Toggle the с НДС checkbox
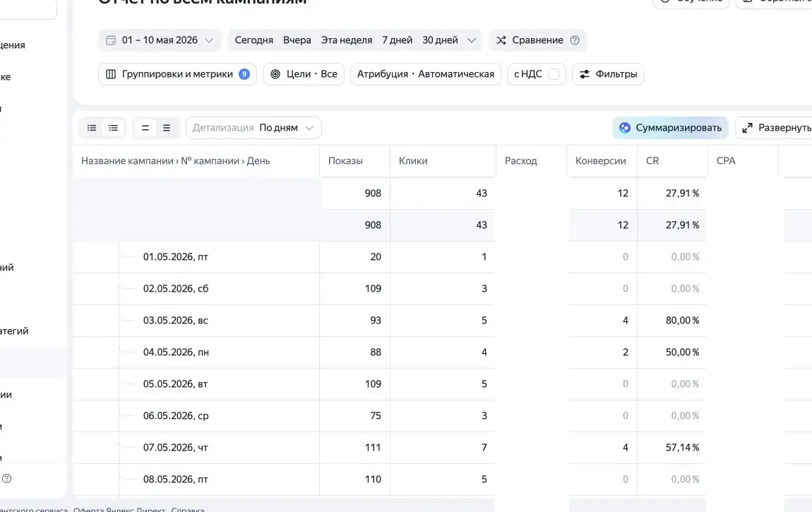This screenshot has height=512, width=812. click(554, 74)
